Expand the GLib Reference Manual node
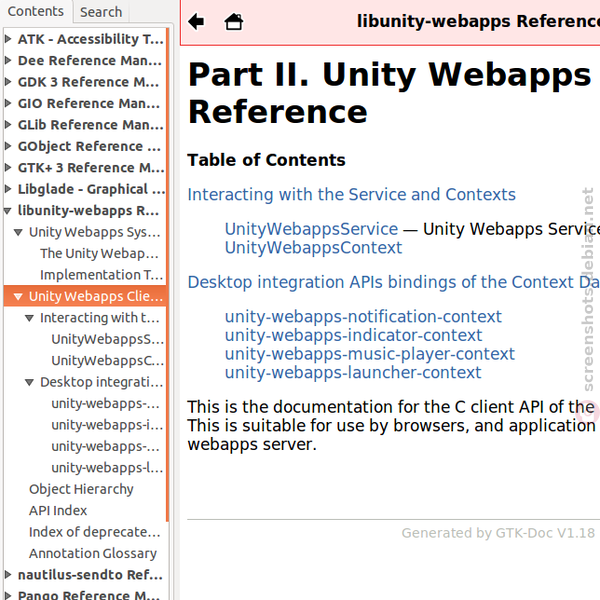This screenshot has width=600, height=600. point(8,124)
